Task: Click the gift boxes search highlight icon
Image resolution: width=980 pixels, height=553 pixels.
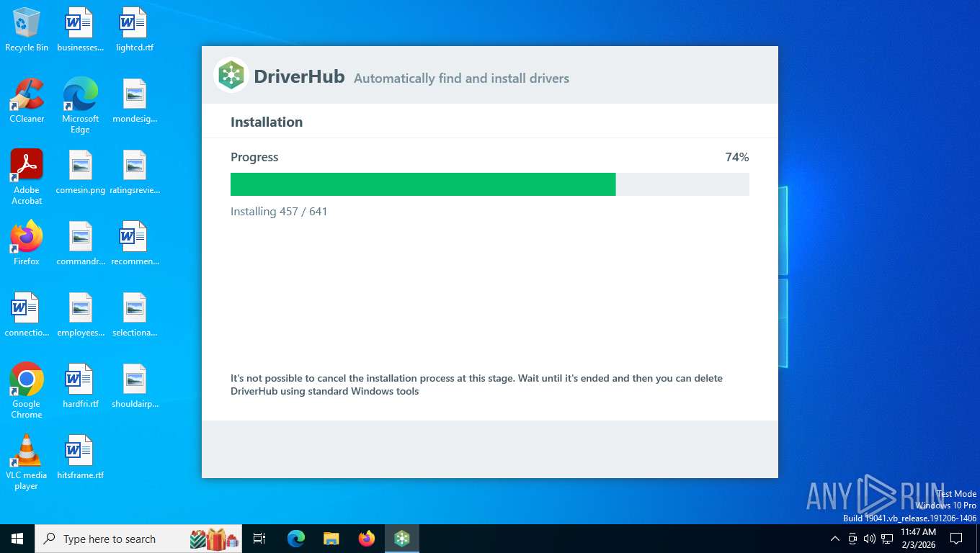Action: coord(215,539)
